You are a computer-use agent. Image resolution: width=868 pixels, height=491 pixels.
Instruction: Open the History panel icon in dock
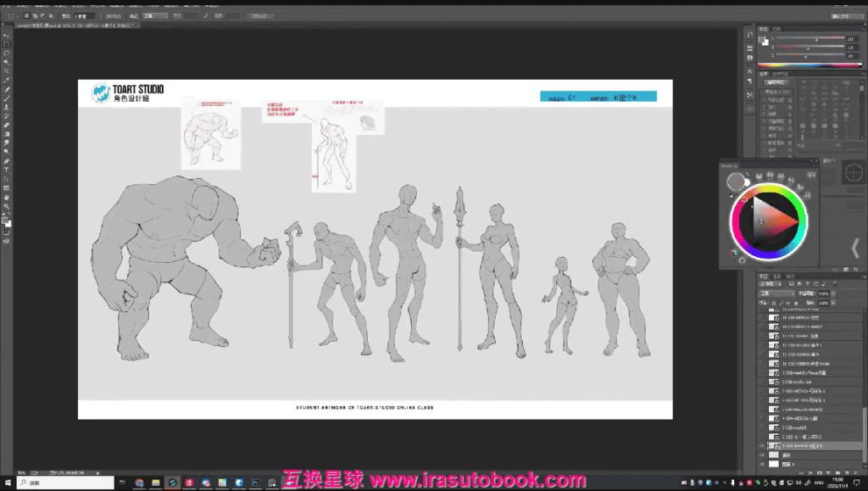coord(749,34)
